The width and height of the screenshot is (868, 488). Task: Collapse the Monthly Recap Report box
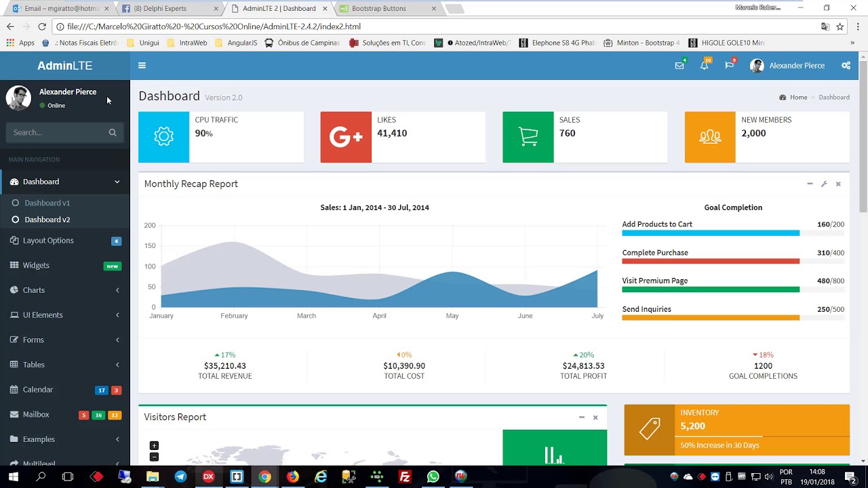(x=810, y=184)
